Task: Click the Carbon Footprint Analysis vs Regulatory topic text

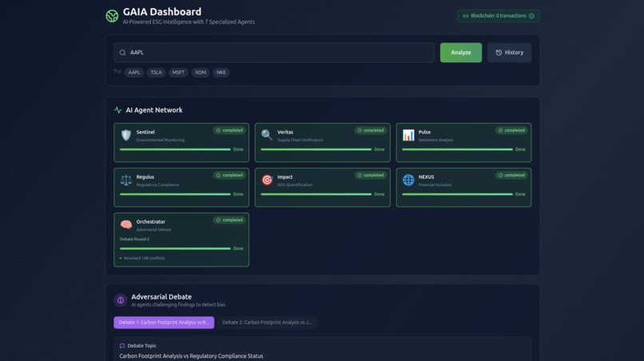Action: pos(191,356)
